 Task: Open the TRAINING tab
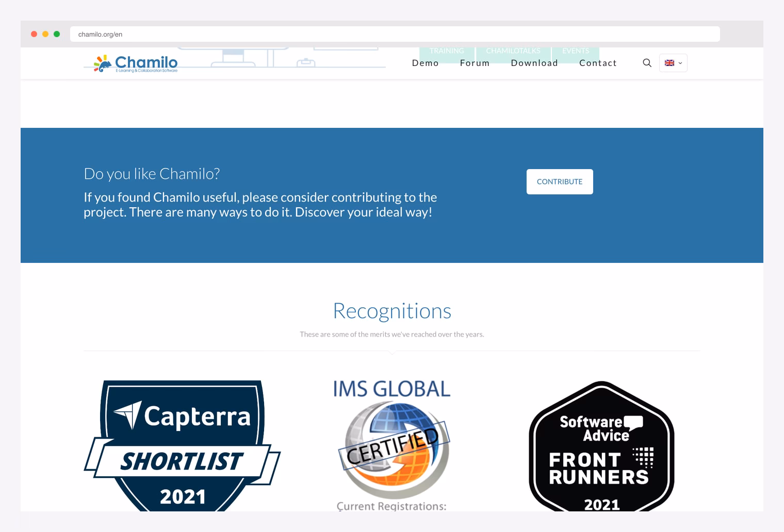[x=447, y=51]
